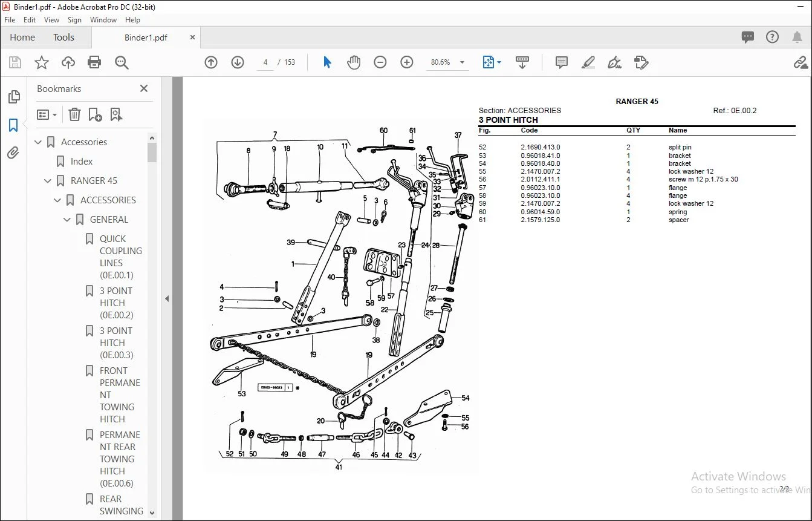Screen dimensions: 812x521
Task: Click the 3 POINT HITCH page heading
Action: tap(508, 120)
